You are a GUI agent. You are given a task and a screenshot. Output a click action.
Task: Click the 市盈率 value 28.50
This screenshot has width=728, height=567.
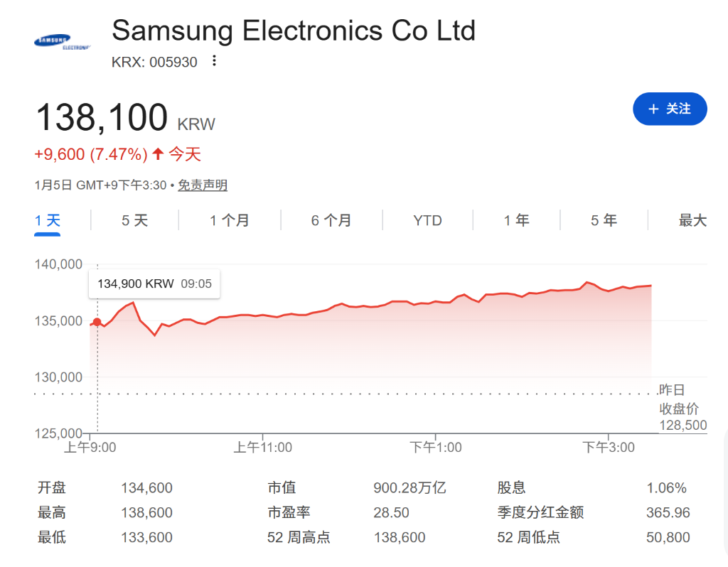tap(392, 512)
